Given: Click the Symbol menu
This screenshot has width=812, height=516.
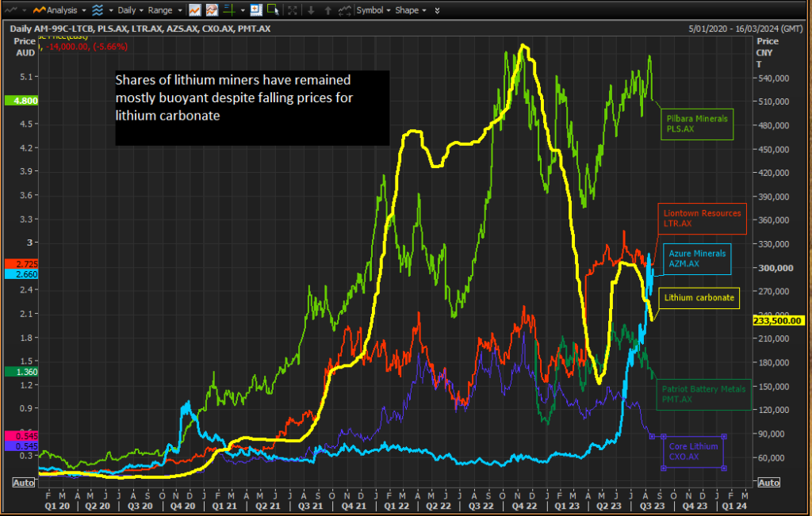Looking at the screenshot, I should [x=372, y=10].
